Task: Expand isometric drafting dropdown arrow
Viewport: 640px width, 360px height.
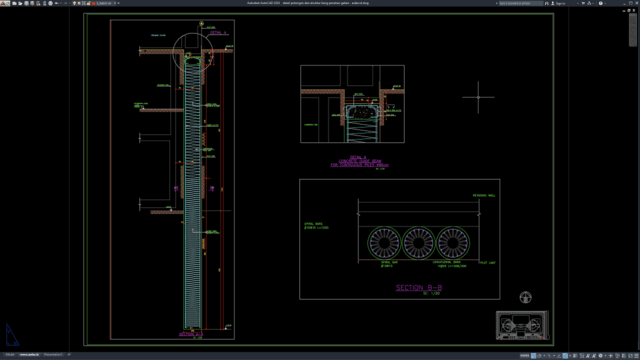Action: (x=554, y=356)
